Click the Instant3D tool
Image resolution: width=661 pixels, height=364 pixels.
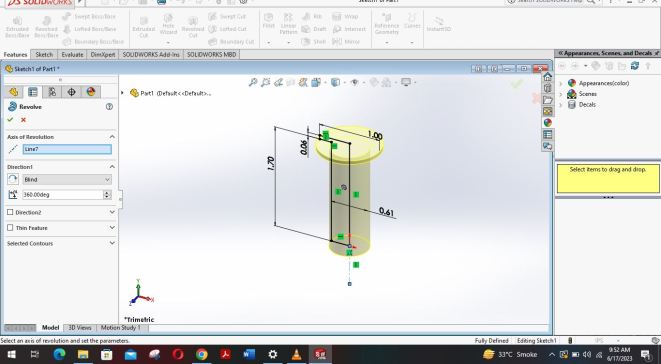[x=438, y=24]
